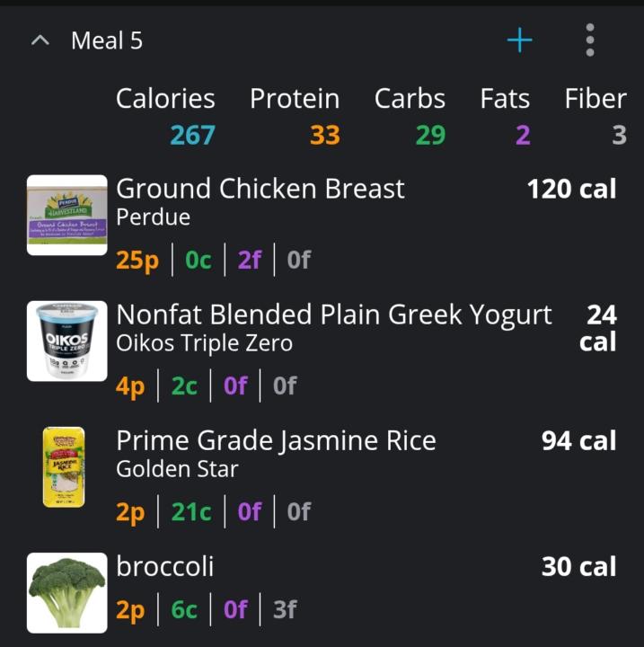Tap the Carbs total of 29

click(431, 135)
